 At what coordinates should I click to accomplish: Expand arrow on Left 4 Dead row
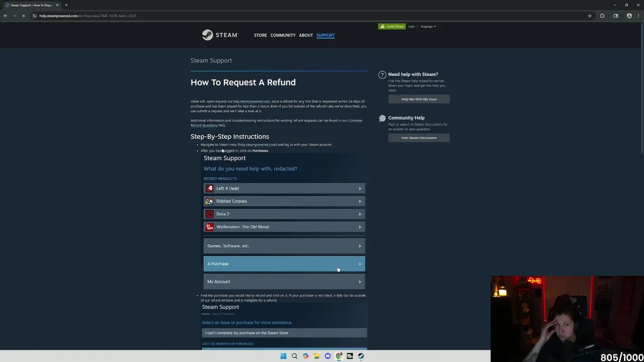[360, 189]
